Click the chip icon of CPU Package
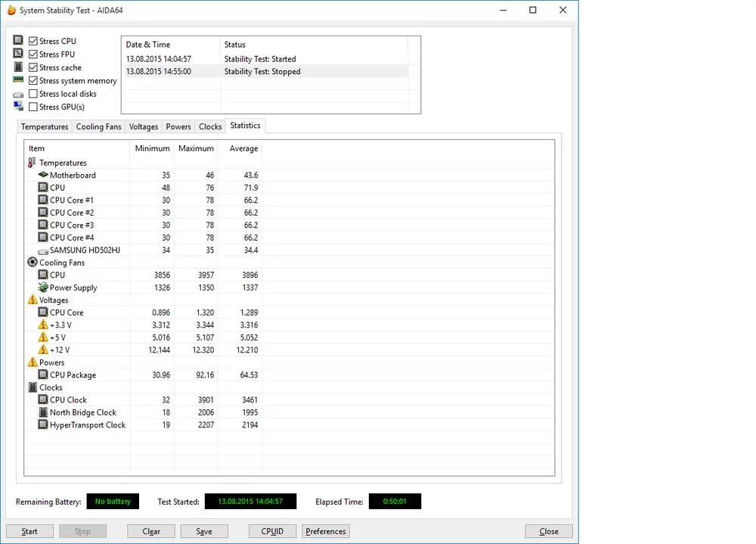 (x=43, y=374)
